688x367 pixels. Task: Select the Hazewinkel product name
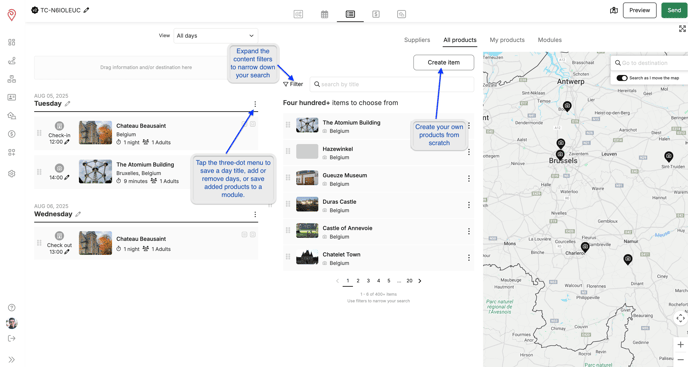pos(338,149)
